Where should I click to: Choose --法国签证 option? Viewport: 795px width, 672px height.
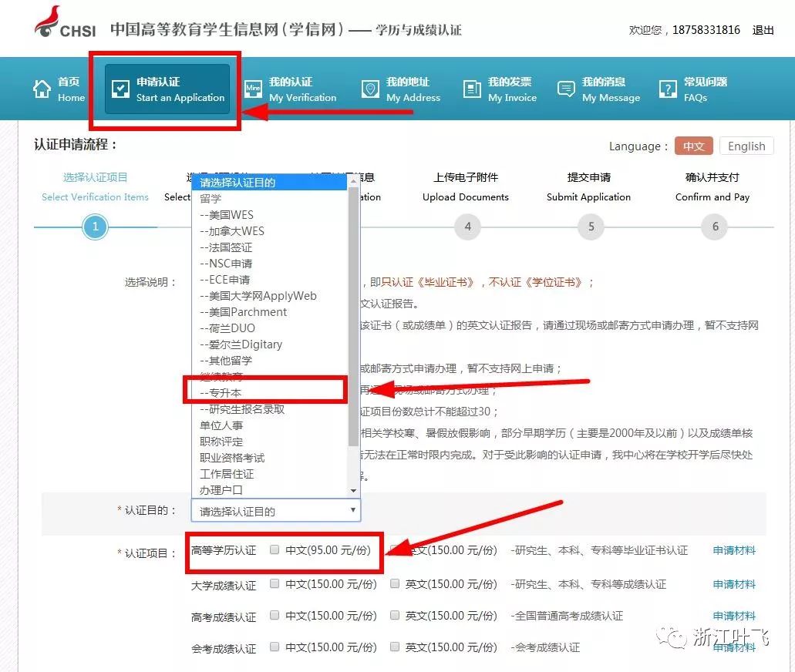(270, 247)
